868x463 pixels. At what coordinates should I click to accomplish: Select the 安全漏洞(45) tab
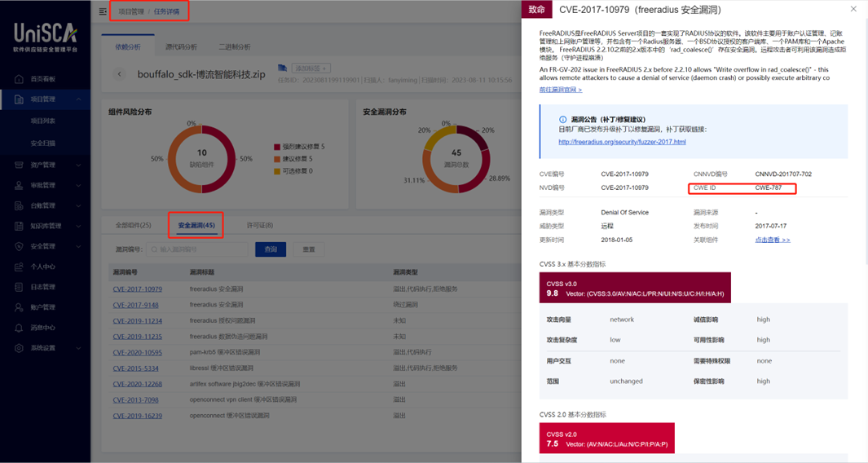coord(196,226)
